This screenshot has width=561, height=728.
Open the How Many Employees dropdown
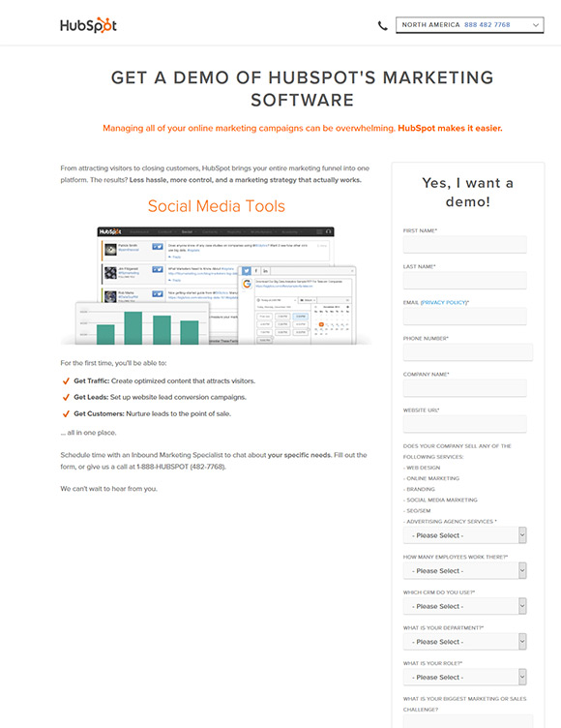(x=464, y=570)
